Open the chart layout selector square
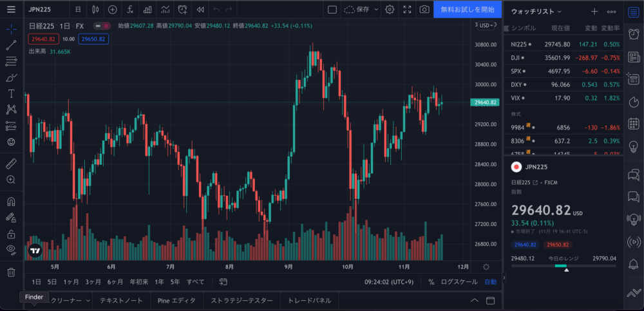Image resolution: width=644 pixels, height=311 pixels. click(332, 9)
